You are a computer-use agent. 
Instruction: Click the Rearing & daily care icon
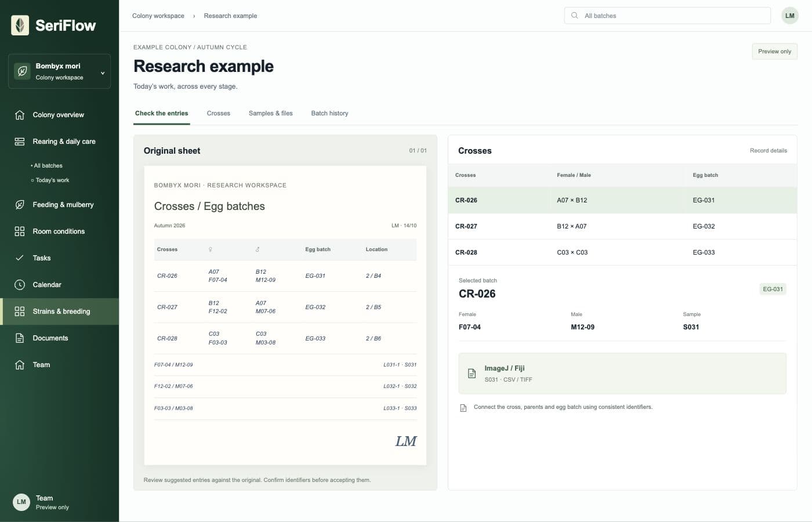(x=20, y=142)
